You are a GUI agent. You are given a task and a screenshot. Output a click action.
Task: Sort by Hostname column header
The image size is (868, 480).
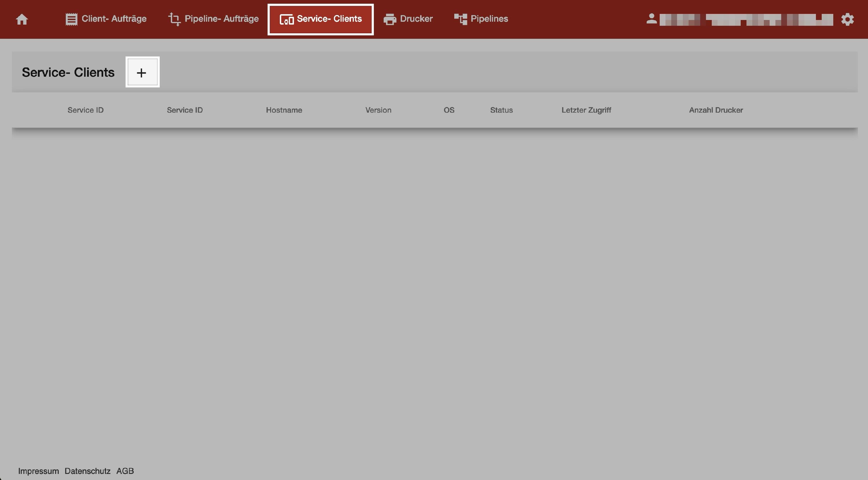tap(284, 110)
